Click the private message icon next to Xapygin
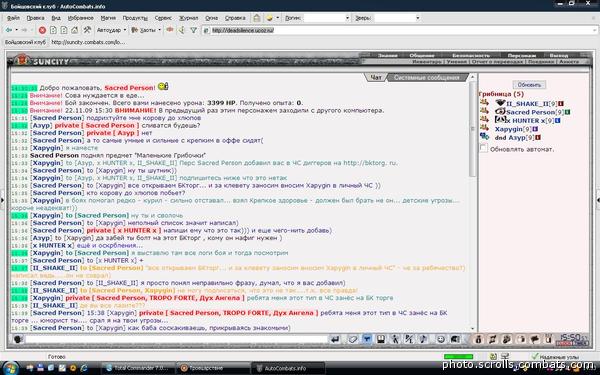The width and height of the screenshot is (600, 375). tap(484, 128)
